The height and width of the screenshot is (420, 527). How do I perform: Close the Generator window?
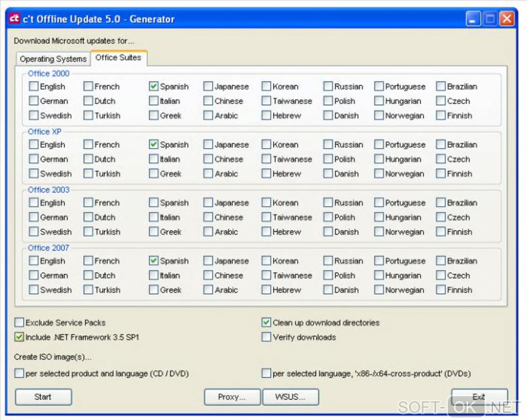[x=507, y=19]
